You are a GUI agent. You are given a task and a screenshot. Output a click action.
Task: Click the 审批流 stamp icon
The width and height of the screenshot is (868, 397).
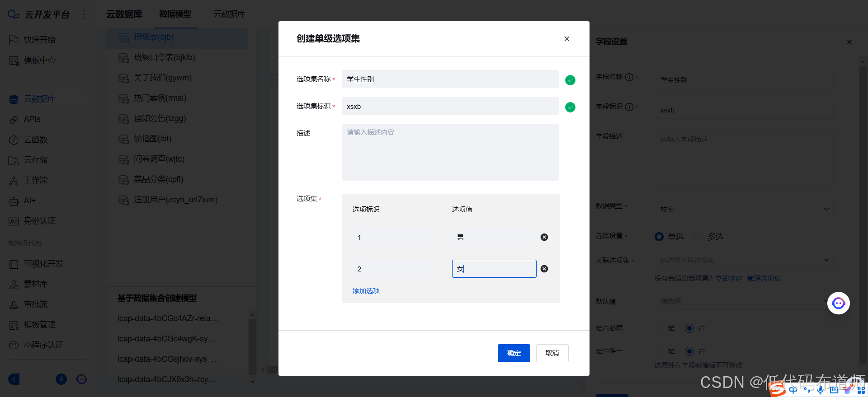pyautogui.click(x=14, y=304)
